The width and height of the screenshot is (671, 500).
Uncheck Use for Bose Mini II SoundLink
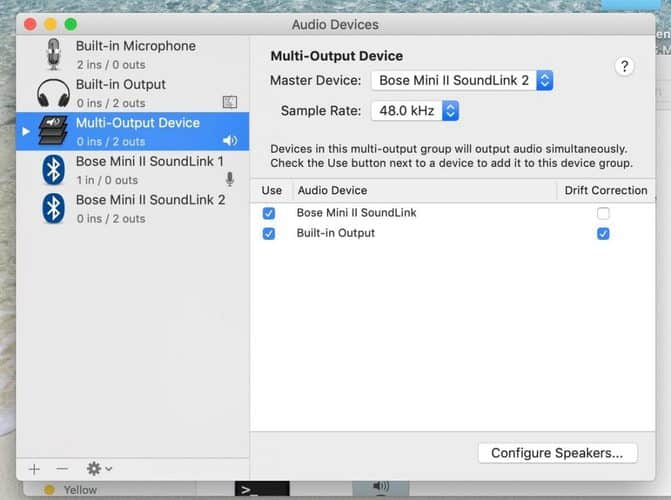click(x=269, y=213)
